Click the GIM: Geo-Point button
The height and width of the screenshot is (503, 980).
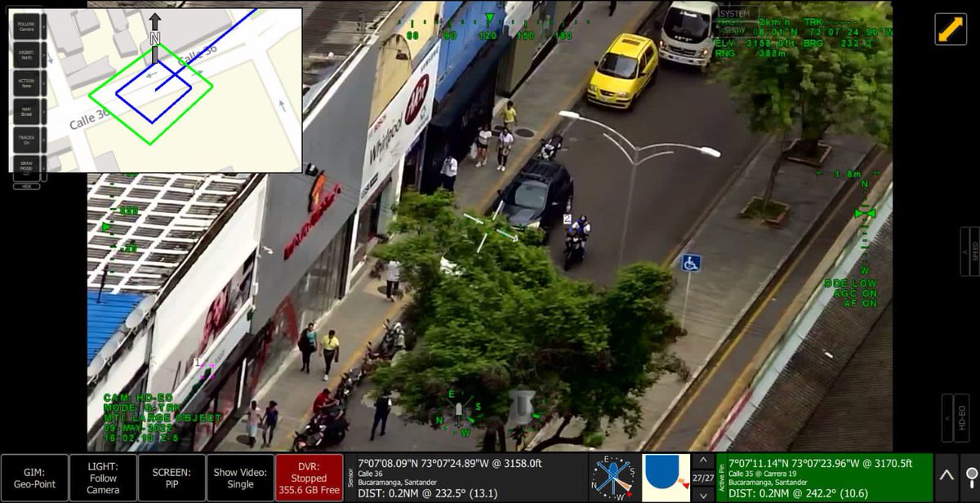[x=34, y=478]
